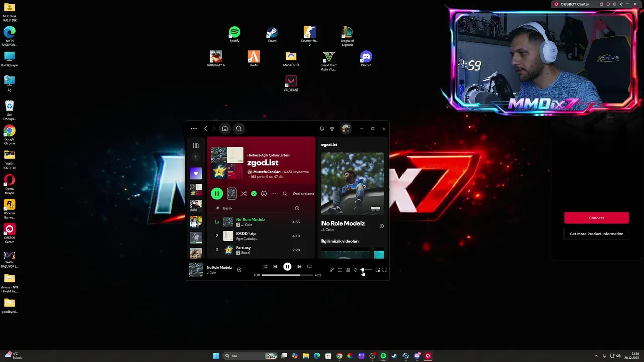Image resolution: width=644 pixels, height=362 pixels.
Task: Skip to previous track
Action: (275, 267)
